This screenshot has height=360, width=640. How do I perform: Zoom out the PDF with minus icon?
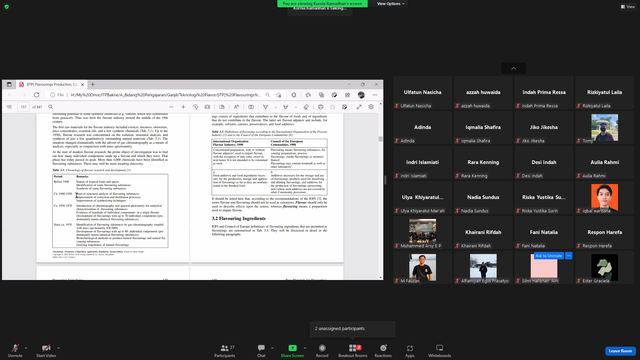(x=171, y=107)
